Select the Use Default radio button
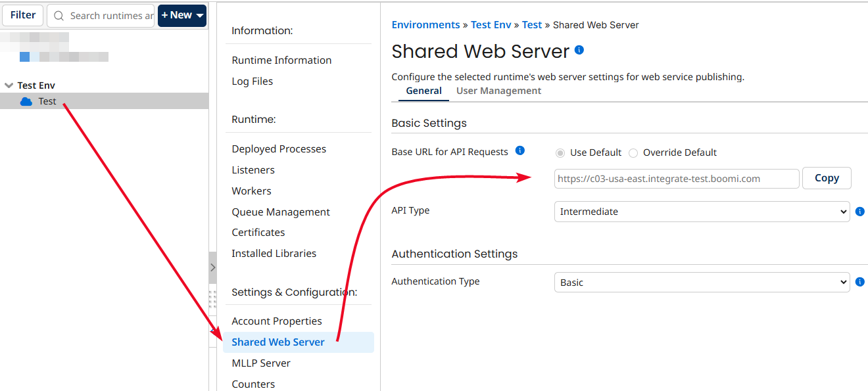The height and width of the screenshot is (391, 868). 560,152
